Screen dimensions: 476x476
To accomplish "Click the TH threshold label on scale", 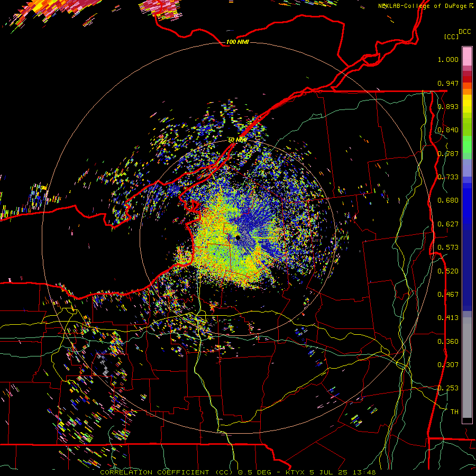I will tap(454, 412).
